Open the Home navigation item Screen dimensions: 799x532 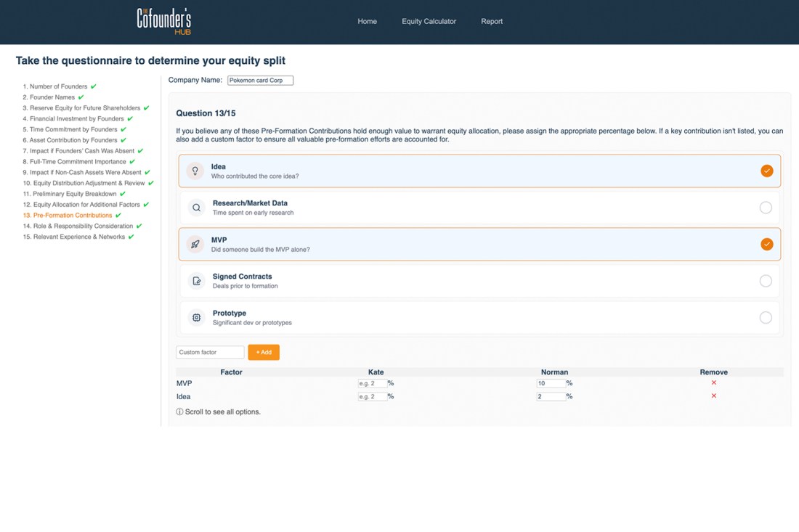click(367, 21)
